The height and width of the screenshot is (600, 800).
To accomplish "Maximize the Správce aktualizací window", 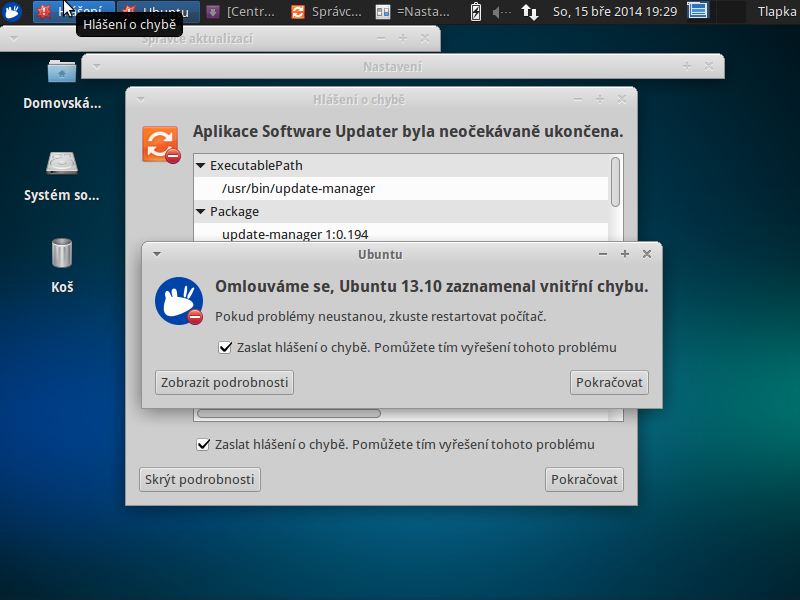I will coord(403,38).
